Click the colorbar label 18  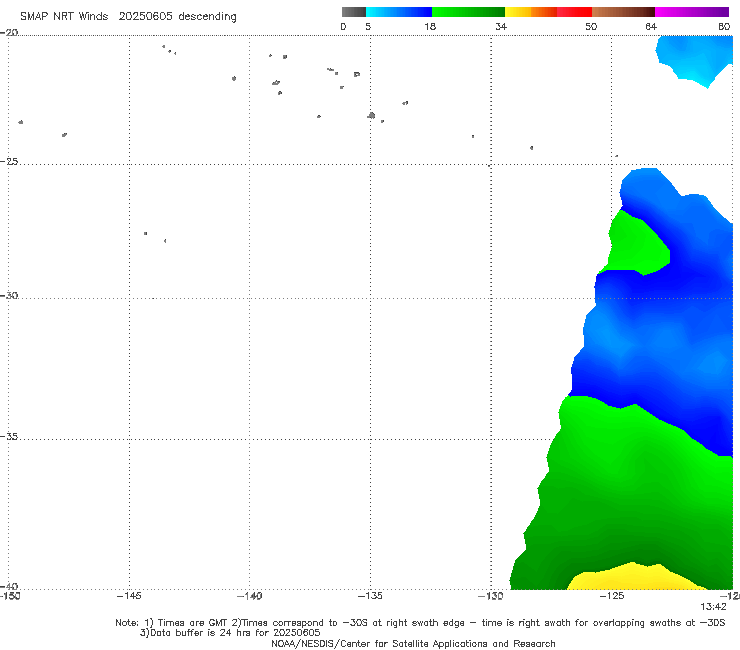430,27
